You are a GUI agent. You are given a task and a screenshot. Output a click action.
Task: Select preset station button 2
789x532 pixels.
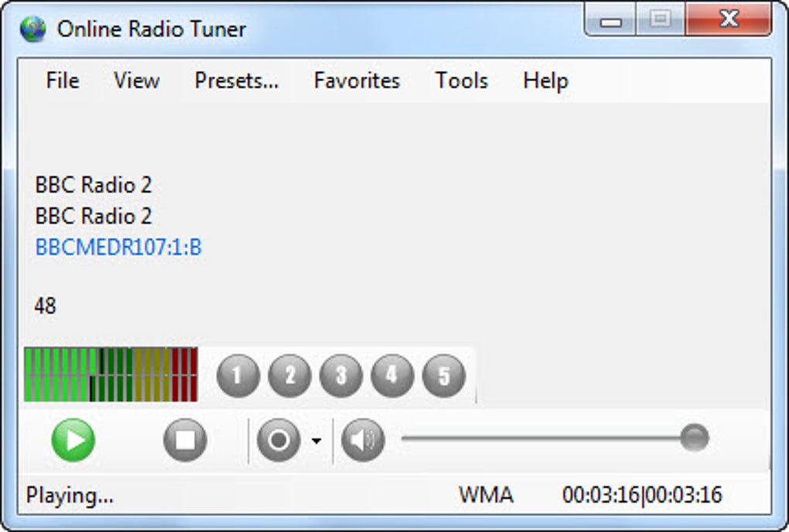click(290, 376)
